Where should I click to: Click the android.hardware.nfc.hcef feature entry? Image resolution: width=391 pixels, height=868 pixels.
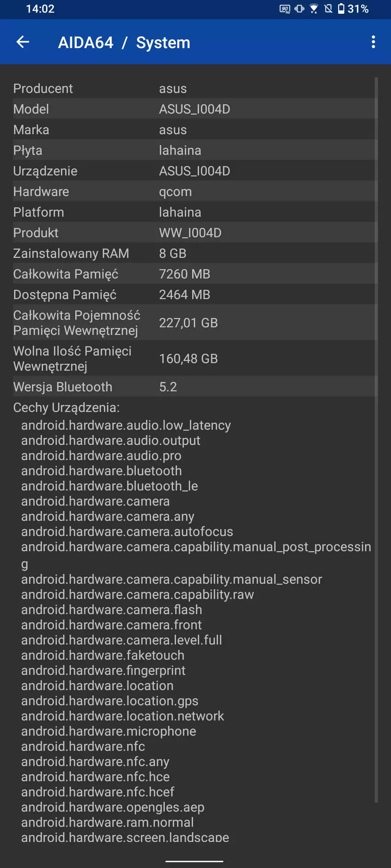coord(98,792)
